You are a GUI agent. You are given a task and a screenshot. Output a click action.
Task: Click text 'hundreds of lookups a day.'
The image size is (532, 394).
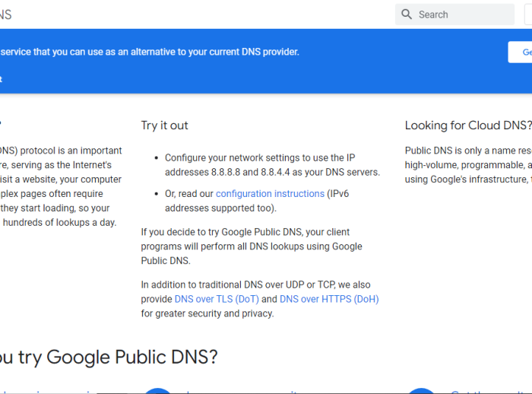coord(60,222)
